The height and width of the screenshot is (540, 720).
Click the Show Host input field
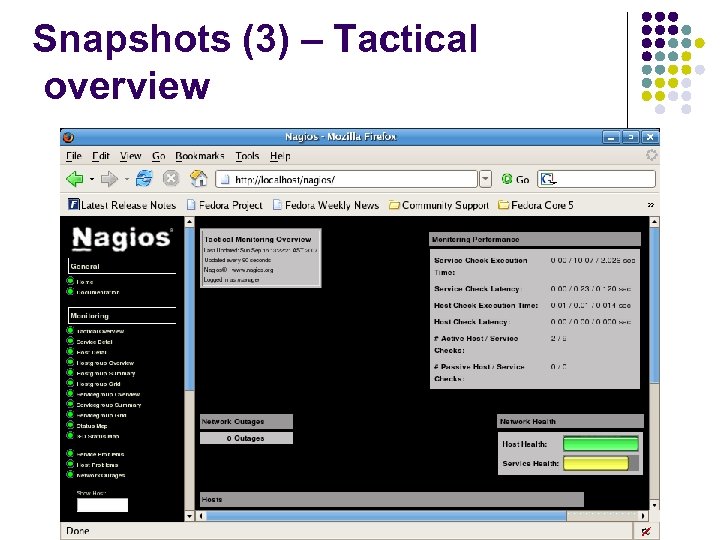pyautogui.click(x=102, y=505)
